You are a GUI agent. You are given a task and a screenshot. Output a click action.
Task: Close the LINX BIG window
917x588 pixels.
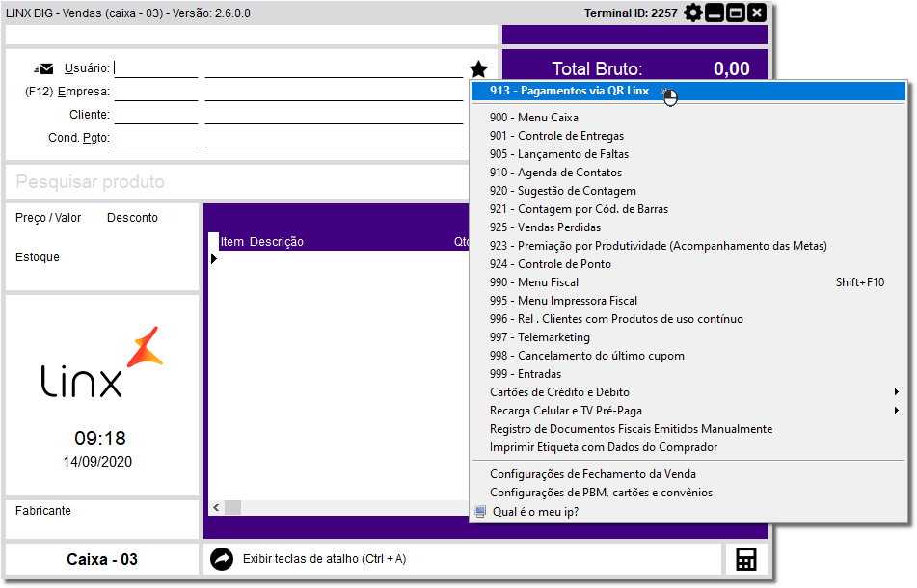(757, 13)
